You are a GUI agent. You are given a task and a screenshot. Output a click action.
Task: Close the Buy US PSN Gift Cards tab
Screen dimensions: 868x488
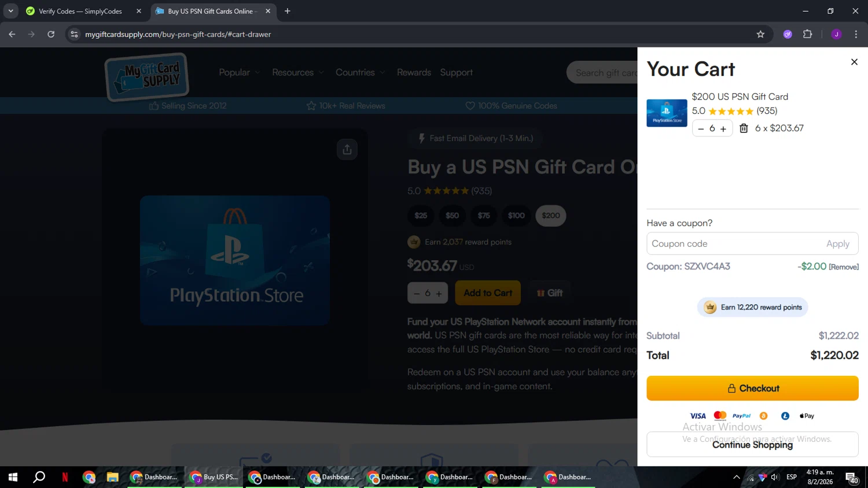point(268,11)
